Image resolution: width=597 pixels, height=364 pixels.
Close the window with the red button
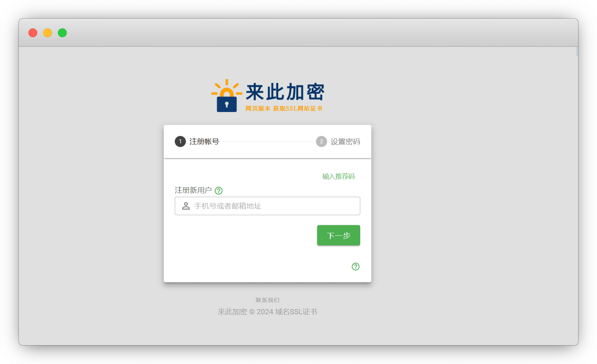coord(33,33)
